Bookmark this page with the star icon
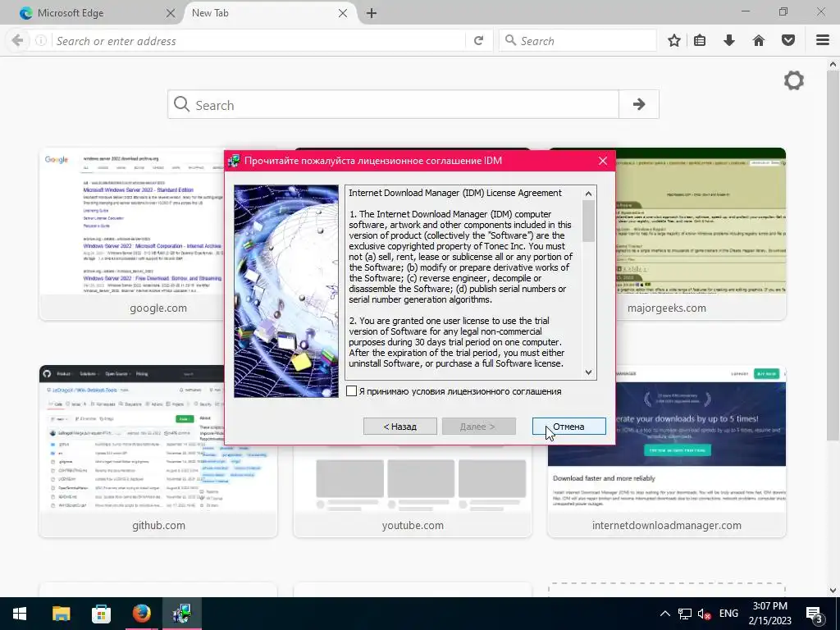The image size is (840, 630). point(674,41)
